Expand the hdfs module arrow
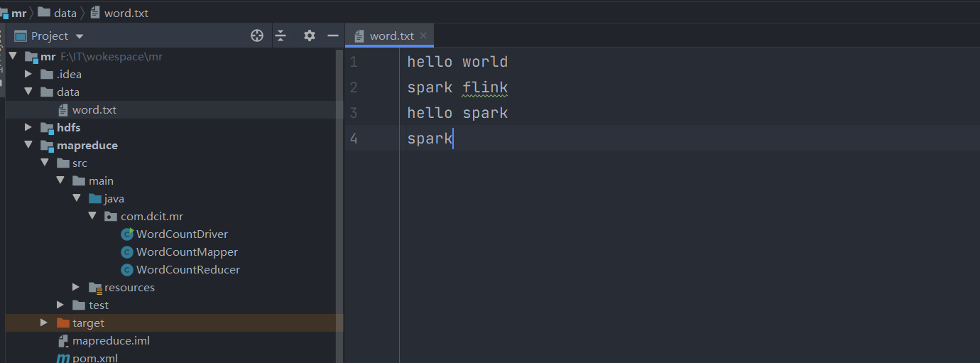 [28, 127]
